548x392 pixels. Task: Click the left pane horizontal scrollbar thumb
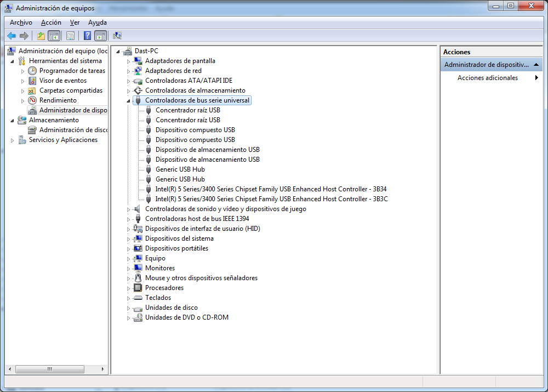[x=50, y=370]
